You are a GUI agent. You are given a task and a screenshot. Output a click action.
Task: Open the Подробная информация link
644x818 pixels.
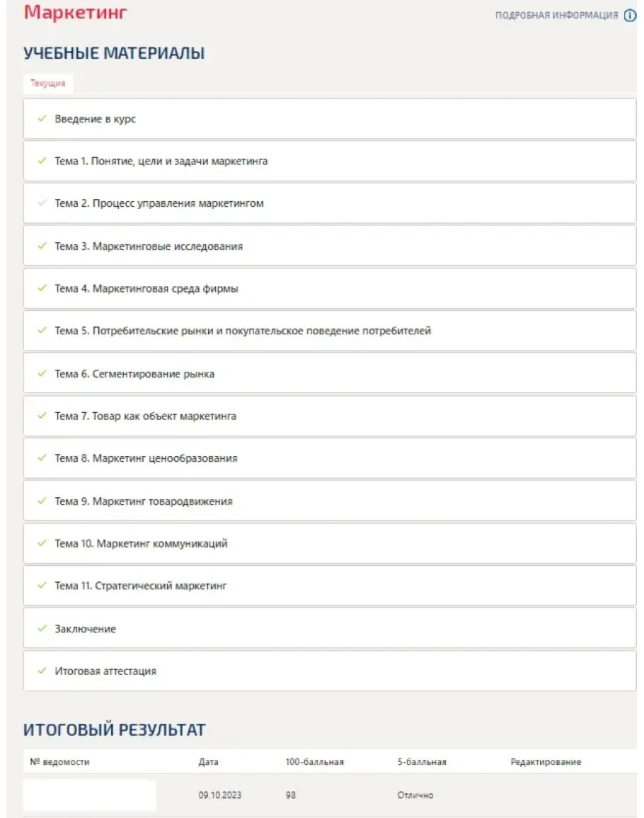556,16
